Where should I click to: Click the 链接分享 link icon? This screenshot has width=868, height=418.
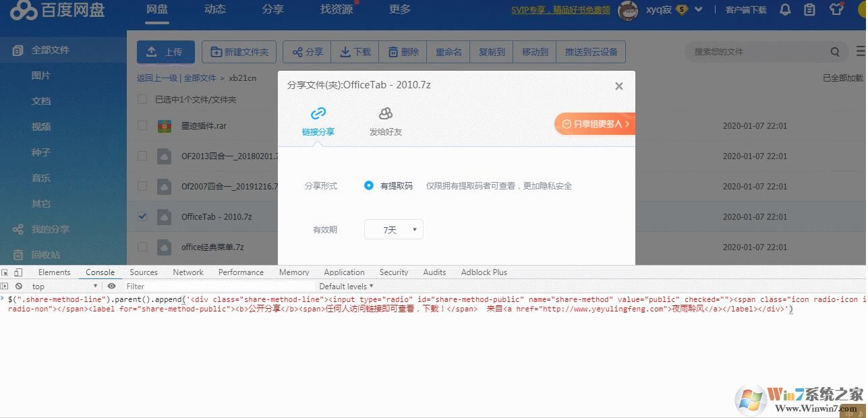pos(318,115)
